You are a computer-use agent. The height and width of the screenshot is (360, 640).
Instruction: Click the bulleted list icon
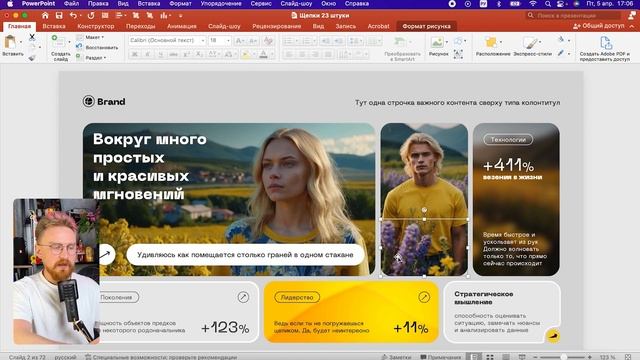(288, 41)
